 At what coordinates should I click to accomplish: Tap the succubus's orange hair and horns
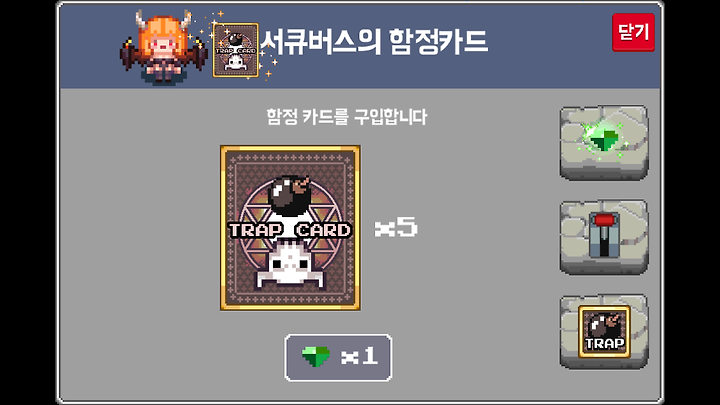click(163, 29)
